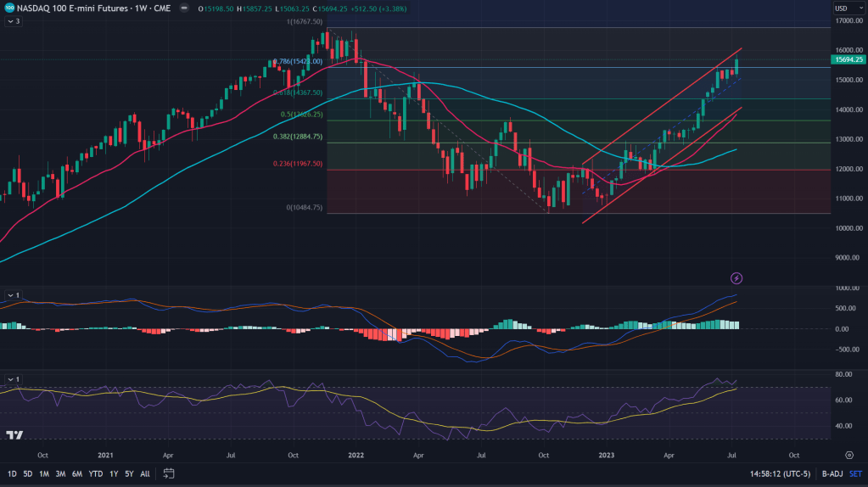Select the 1D time range
Screen dimensions: 868x487
(x=12, y=473)
